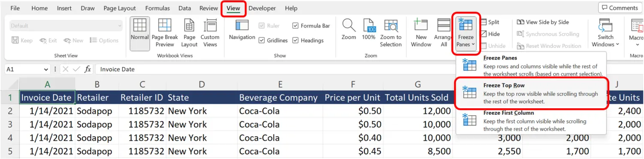Switch to the Page Layout tab
The image size is (644, 159).
tap(119, 8)
